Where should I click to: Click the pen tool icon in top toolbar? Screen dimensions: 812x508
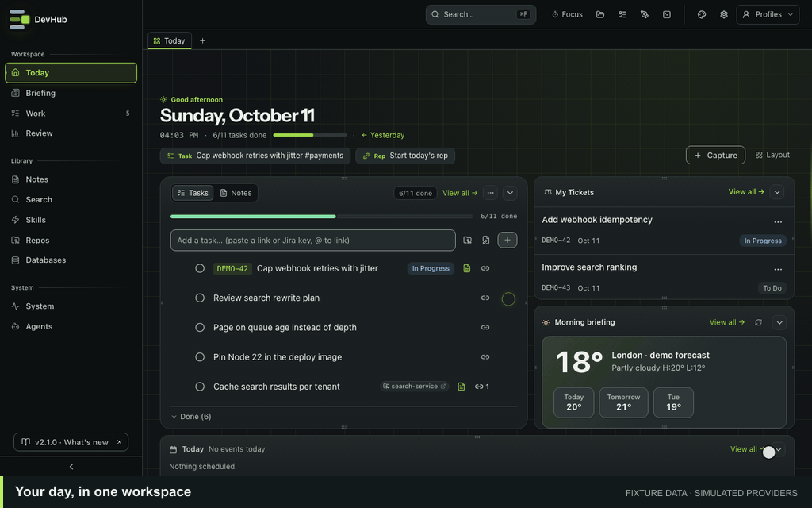(x=645, y=14)
